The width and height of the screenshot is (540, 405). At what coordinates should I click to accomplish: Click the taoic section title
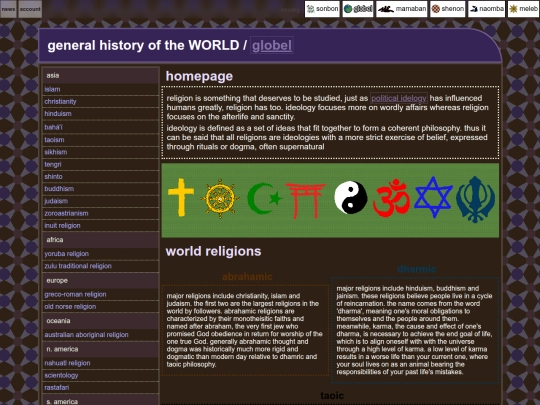332,396
